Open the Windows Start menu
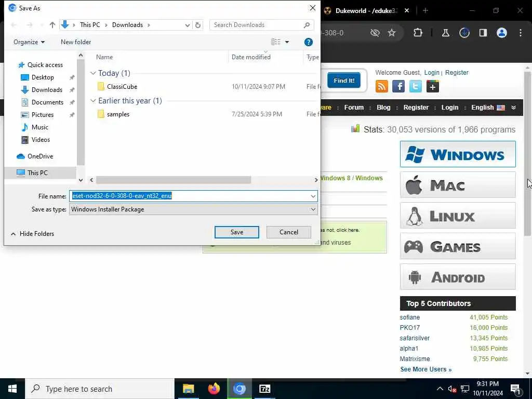Screen dimensions: 532x399 click(x=12, y=389)
